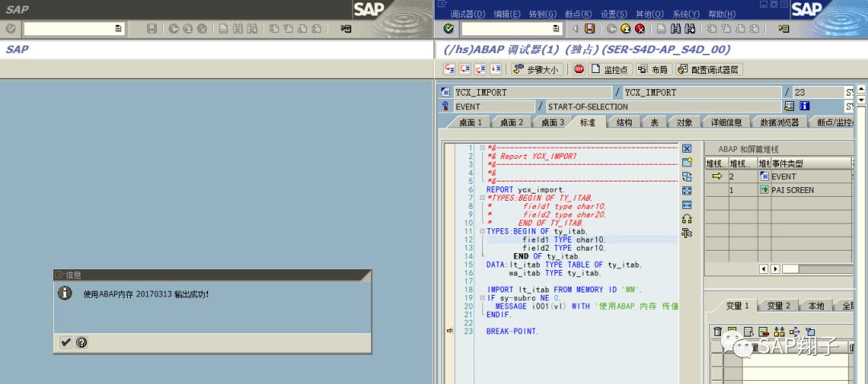Click the display program icon left of YCX_IMPORT
The height and width of the screenshot is (384, 868).
coord(445,92)
